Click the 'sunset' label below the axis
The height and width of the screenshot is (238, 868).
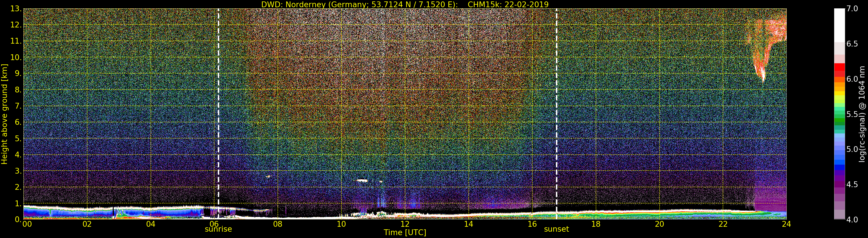click(556, 229)
